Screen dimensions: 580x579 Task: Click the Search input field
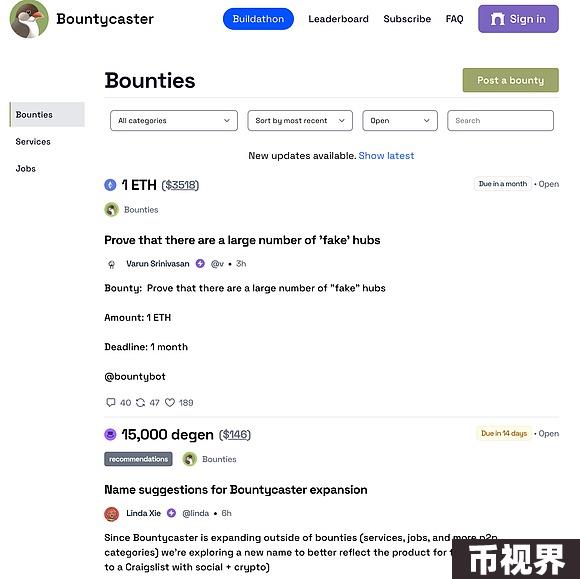pos(500,121)
